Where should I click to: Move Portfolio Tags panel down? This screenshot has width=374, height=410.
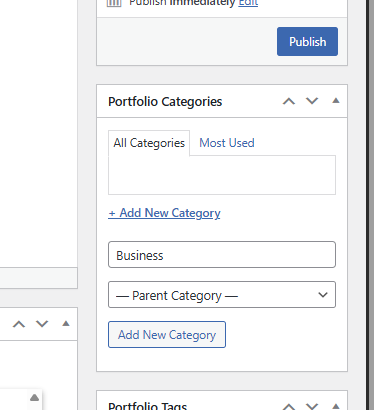point(312,406)
